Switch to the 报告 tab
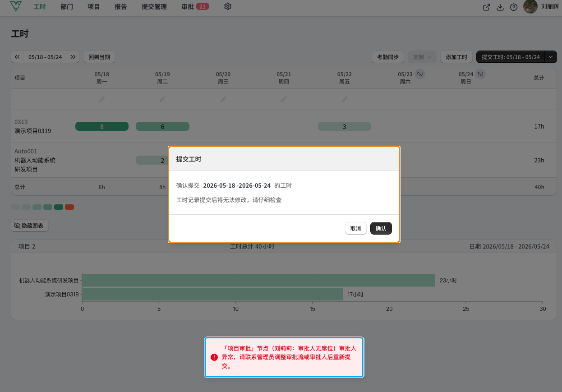562x392 pixels. pyautogui.click(x=121, y=7)
